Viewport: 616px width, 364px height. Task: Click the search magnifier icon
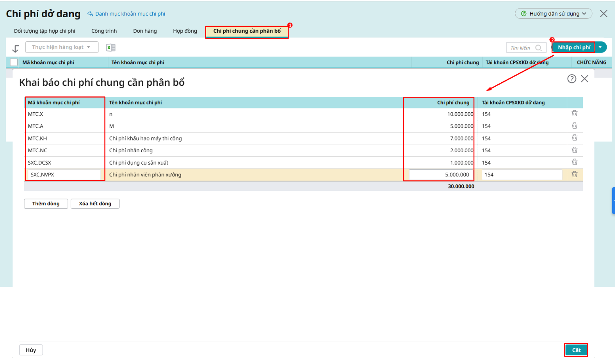[538, 48]
